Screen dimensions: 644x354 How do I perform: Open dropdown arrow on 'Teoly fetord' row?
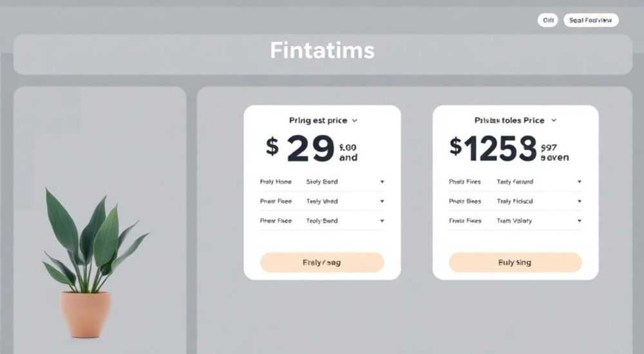tap(579, 182)
